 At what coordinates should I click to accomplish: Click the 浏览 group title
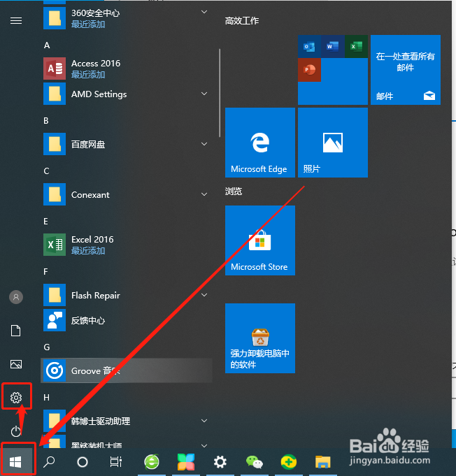(234, 192)
